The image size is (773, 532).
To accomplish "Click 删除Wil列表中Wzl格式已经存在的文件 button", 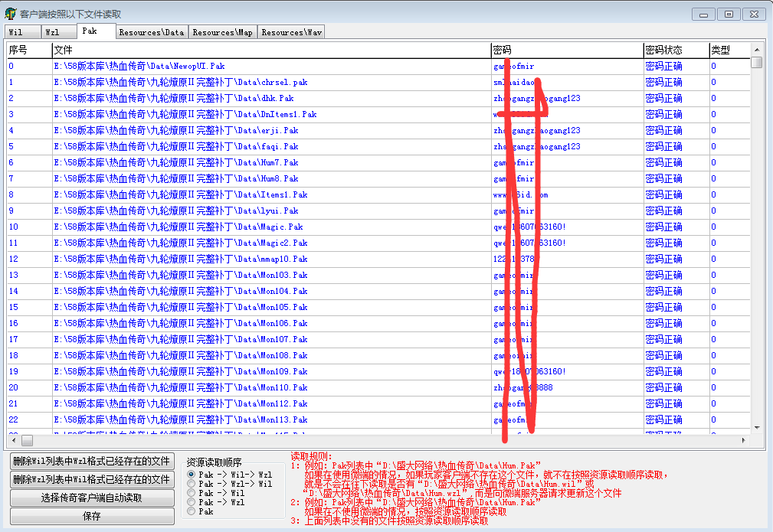I will pyautogui.click(x=92, y=462).
